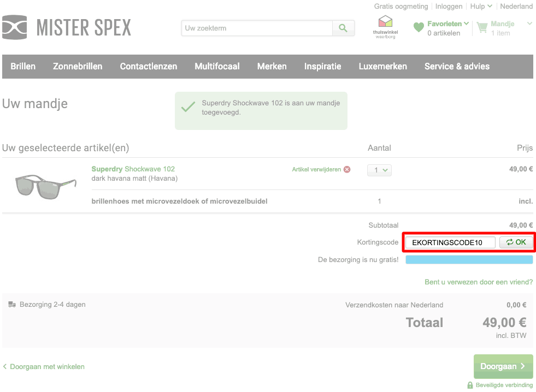
Task: Click the shopping cart icon
Action: [x=482, y=27]
